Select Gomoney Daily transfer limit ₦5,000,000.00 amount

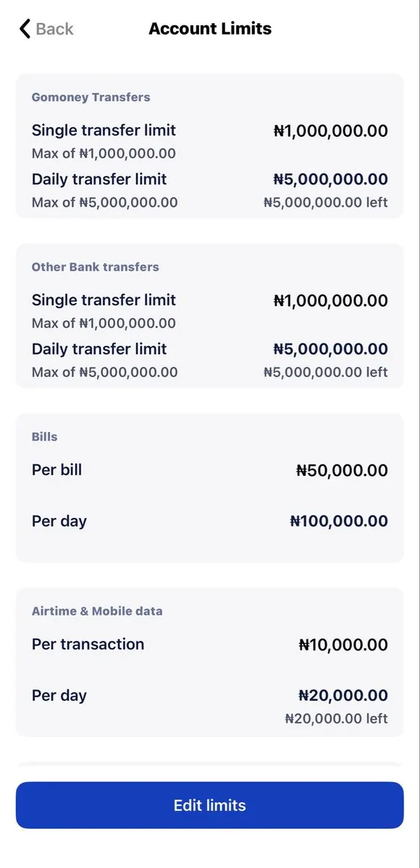pos(331,179)
